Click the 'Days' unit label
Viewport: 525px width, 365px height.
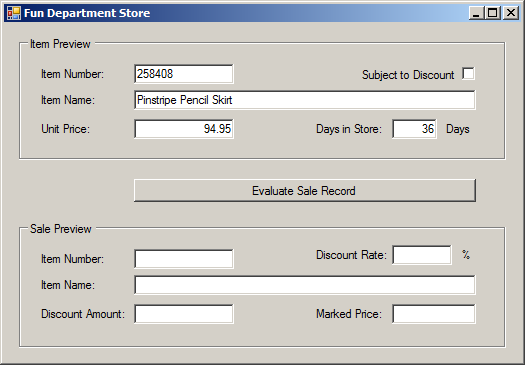458,129
